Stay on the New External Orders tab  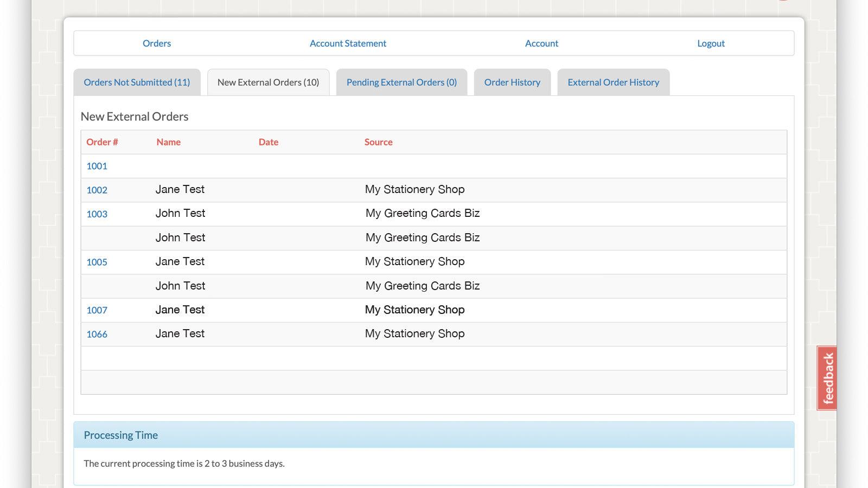[x=268, y=82]
